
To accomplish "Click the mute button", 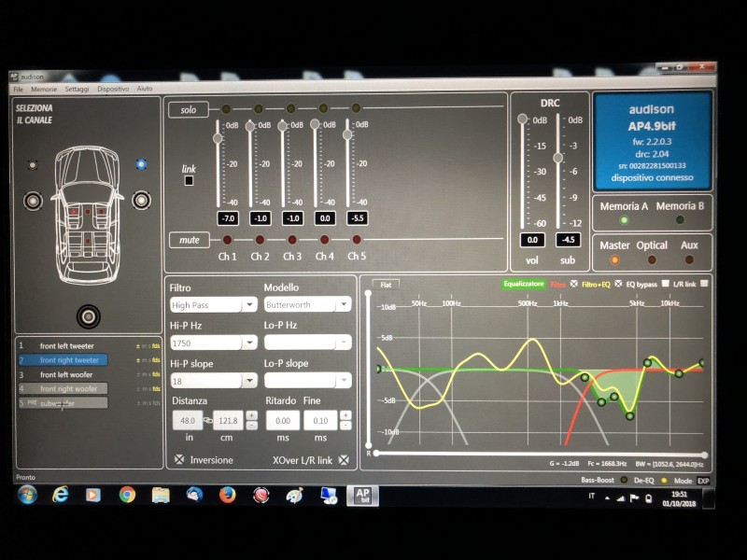I will [190, 240].
